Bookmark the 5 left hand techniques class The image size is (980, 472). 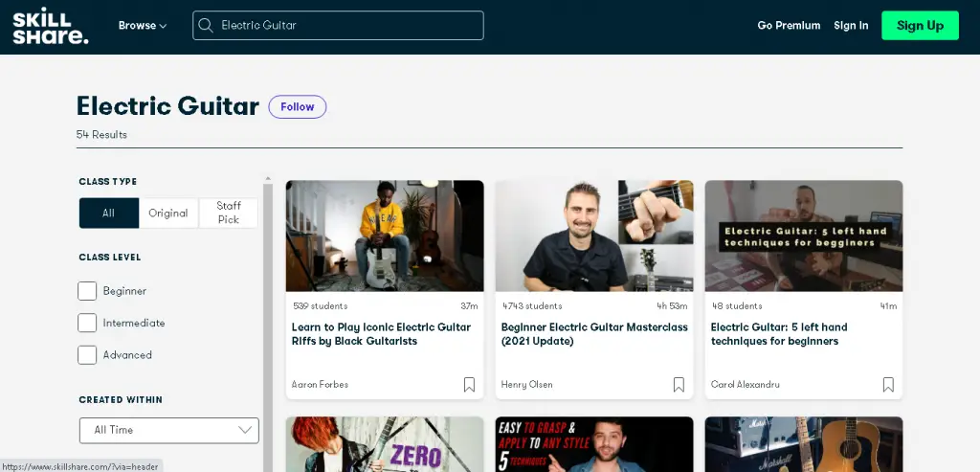pyautogui.click(x=888, y=385)
